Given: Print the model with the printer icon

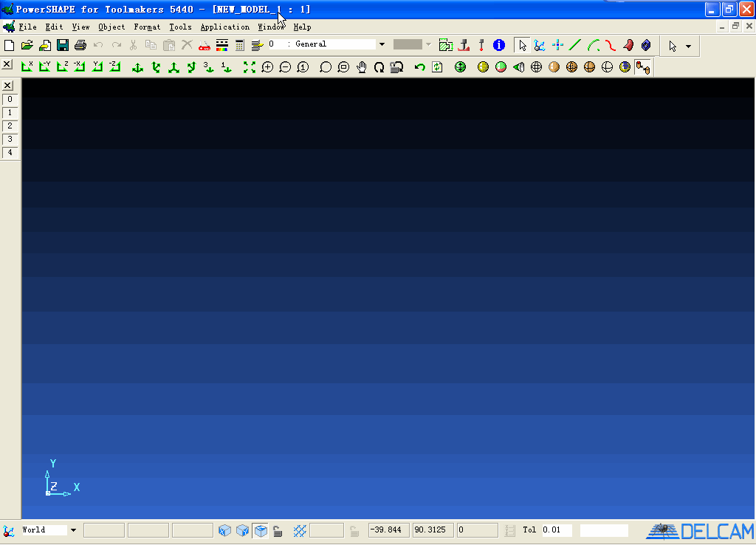Looking at the screenshot, I should pyautogui.click(x=80, y=45).
